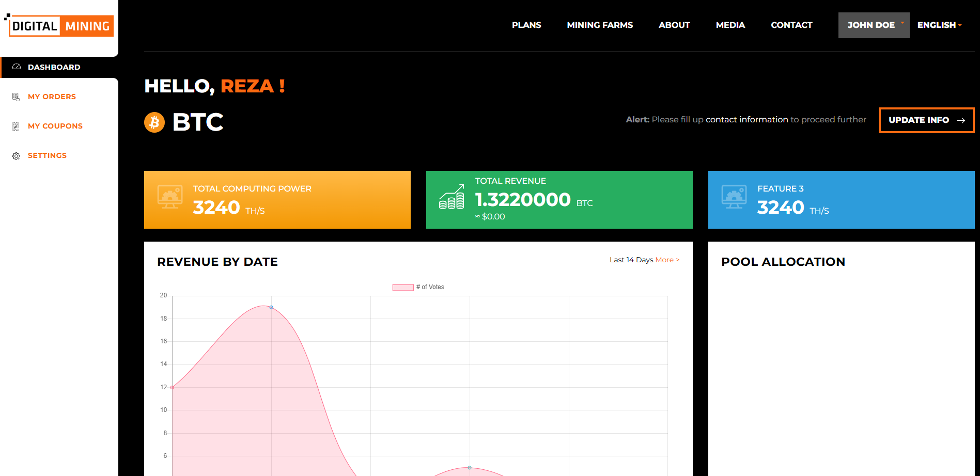Click the More link for revenue chart
This screenshot has height=476, width=980.
point(667,260)
